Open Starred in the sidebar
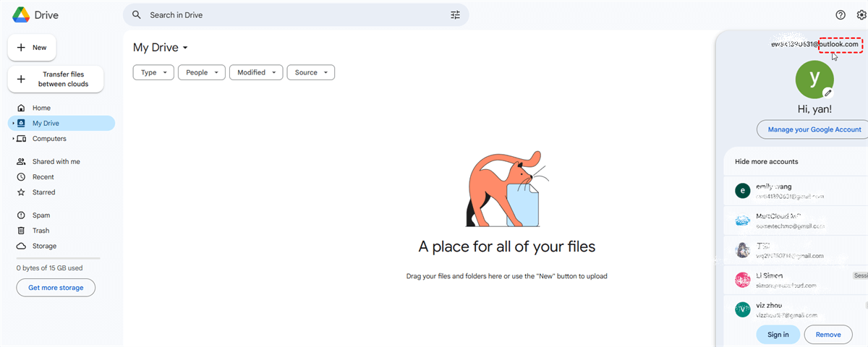Screen dimensions: 868x347 61,192
